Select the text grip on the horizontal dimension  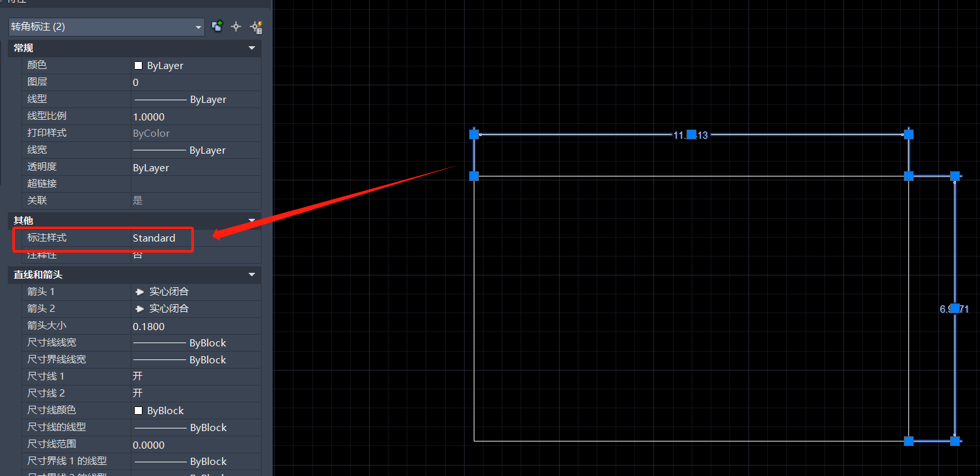coord(692,134)
